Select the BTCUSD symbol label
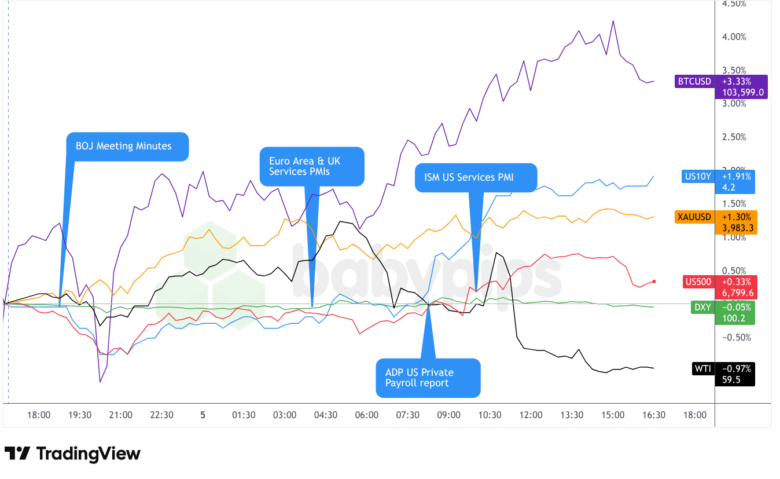The image size is (780, 479). (x=693, y=80)
